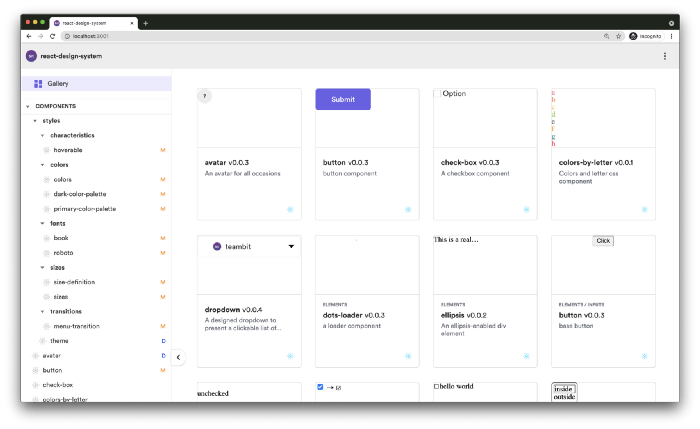Viewport: 700px width, 429px height.
Task: Click React icon on avatar card
Action: [x=290, y=209]
